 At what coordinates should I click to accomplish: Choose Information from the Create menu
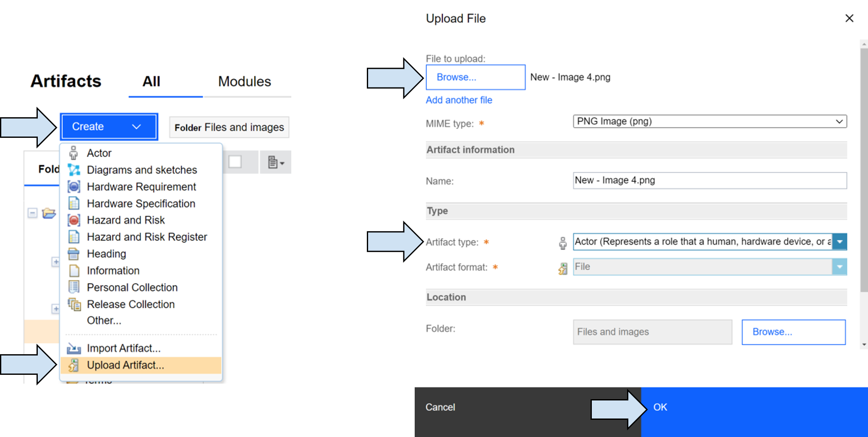141,271
